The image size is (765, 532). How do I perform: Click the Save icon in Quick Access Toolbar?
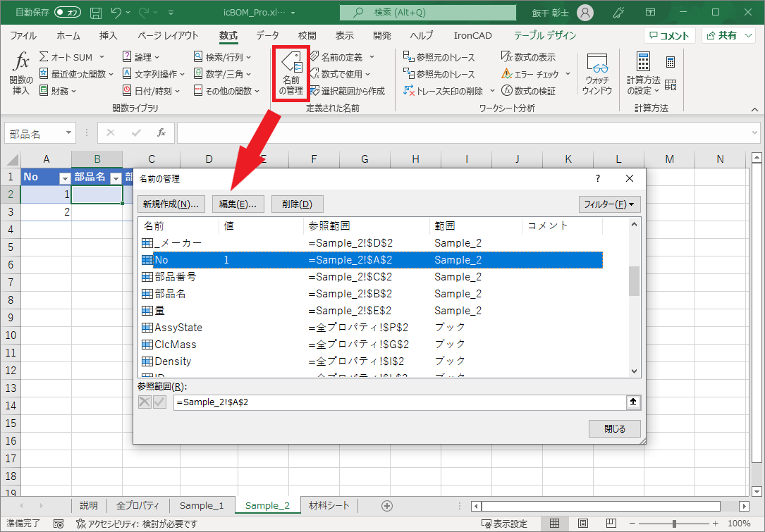tap(95, 12)
